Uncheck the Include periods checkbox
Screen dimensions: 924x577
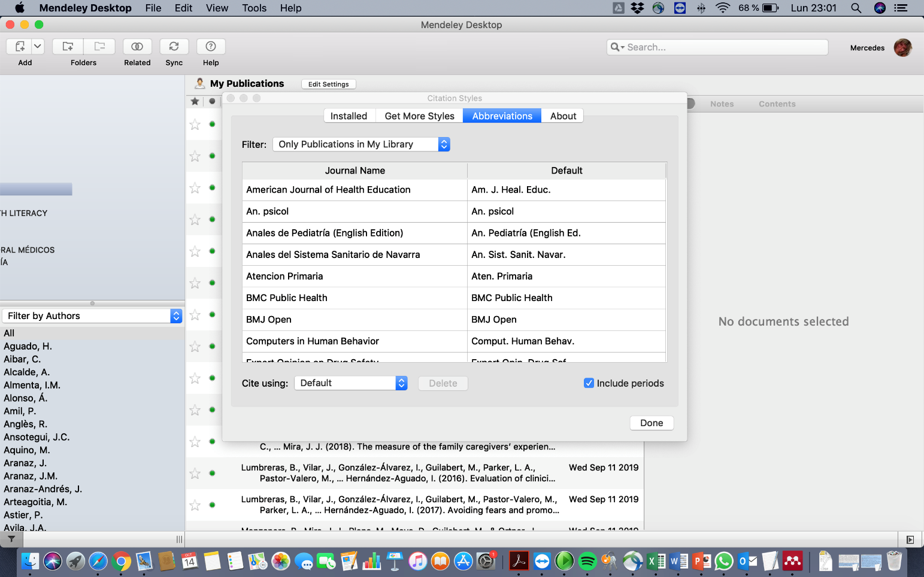[589, 383]
